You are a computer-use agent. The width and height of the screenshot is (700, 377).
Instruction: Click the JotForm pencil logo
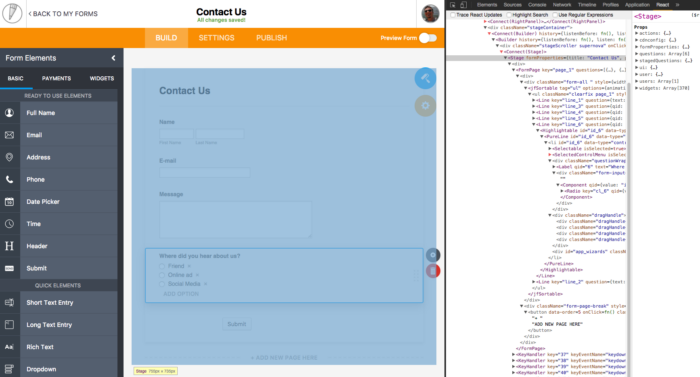[12, 13]
